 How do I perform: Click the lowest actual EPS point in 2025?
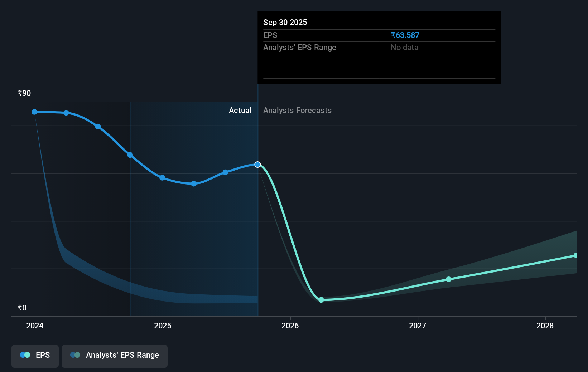pyautogui.click(x=194, y=184)
